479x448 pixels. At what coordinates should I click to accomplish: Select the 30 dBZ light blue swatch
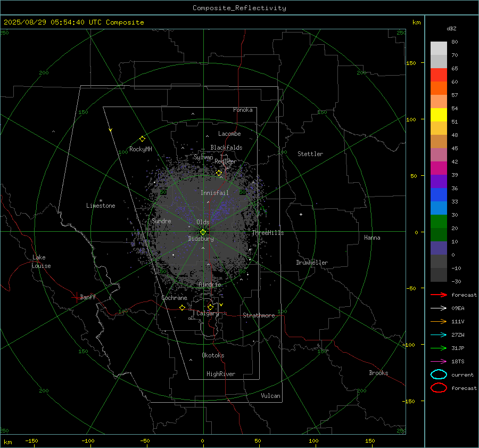point(439,208)
